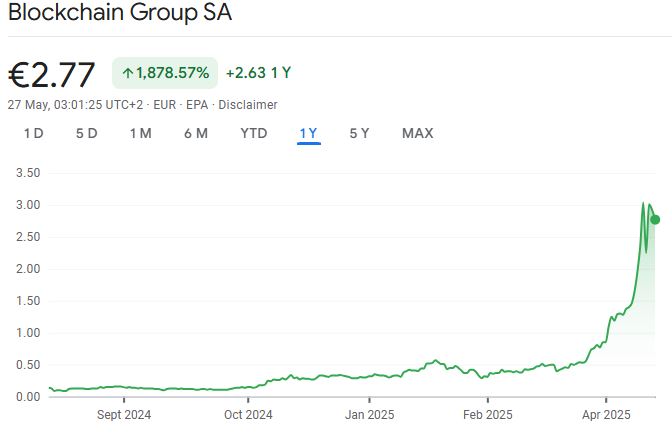Switch to the 5 Y range
The image size is (672, 435).
pyautogui.click(x=360, y=133)
